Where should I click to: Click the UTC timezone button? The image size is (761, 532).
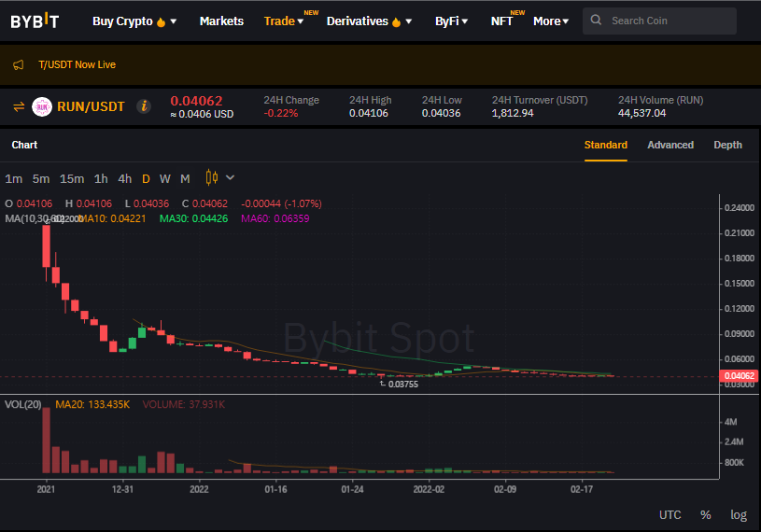pyautogui.click(x=669, y=515)
